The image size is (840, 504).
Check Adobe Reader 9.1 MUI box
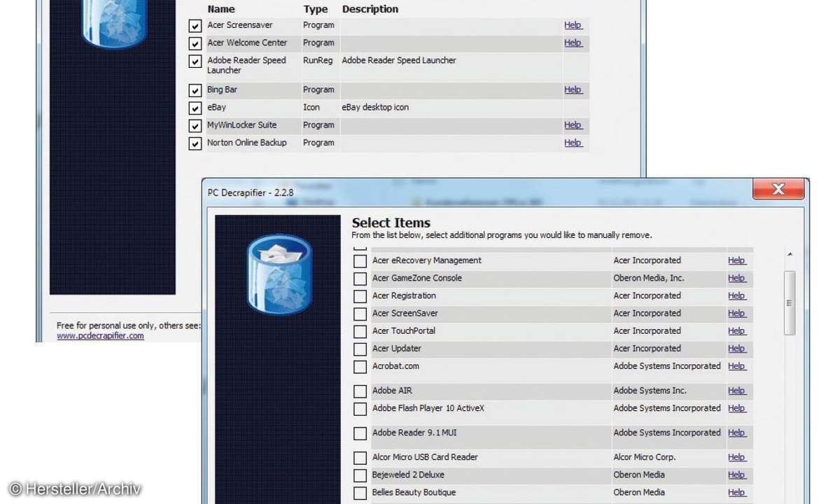pyautogui.click(x=360, y=433)
